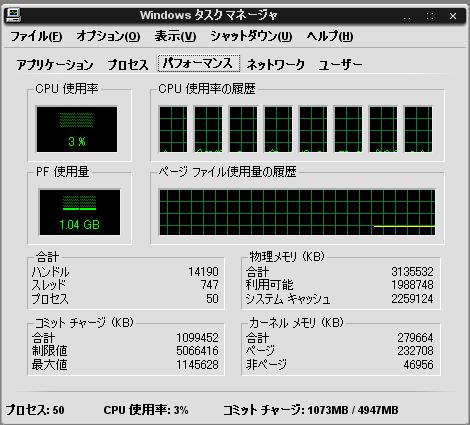Click the システム キャッシュ label
Screen dimensions: 470x425
point(288,299)
